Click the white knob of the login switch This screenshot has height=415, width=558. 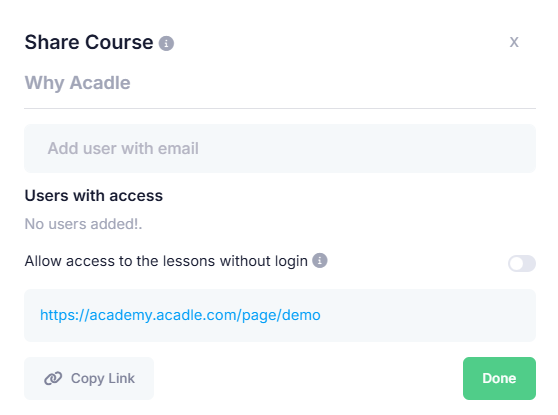click(516, 264)
